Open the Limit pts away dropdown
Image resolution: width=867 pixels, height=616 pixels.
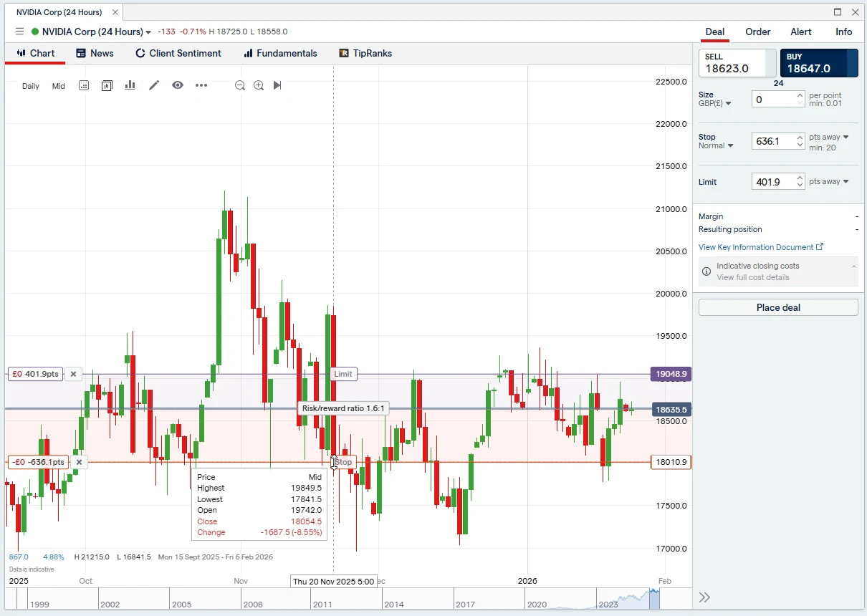click(x=829, y=181)
